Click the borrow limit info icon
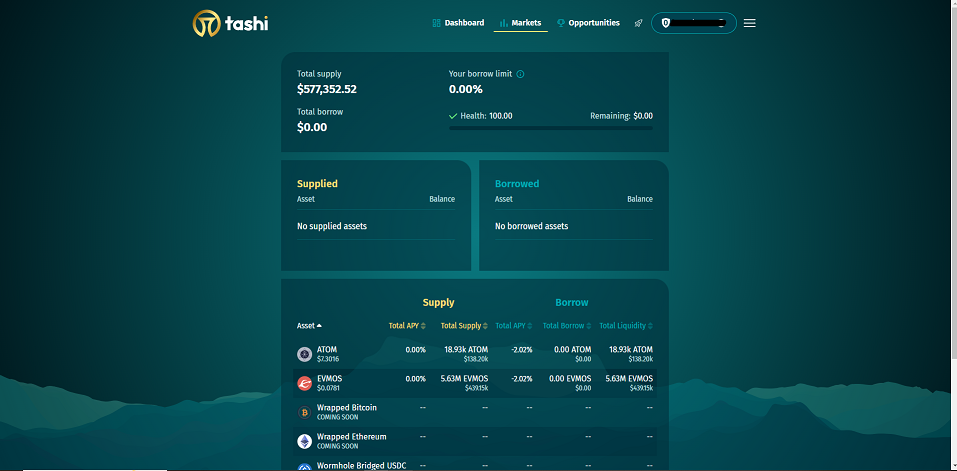The image size is (957, 471). click(x=520, y=74)
